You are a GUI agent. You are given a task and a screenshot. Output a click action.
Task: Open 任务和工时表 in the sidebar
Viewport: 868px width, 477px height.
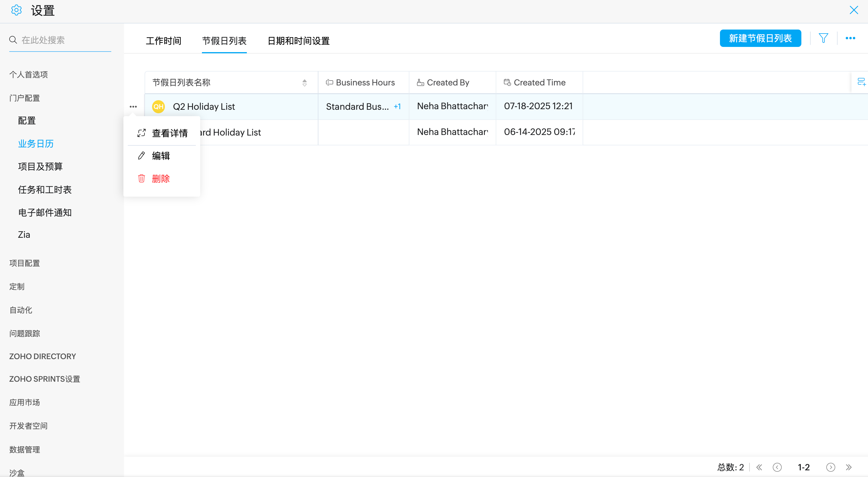pos(45,190)
